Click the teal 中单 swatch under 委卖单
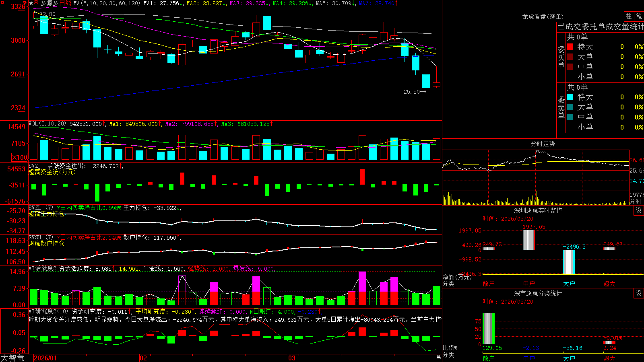 coord(570,117)
